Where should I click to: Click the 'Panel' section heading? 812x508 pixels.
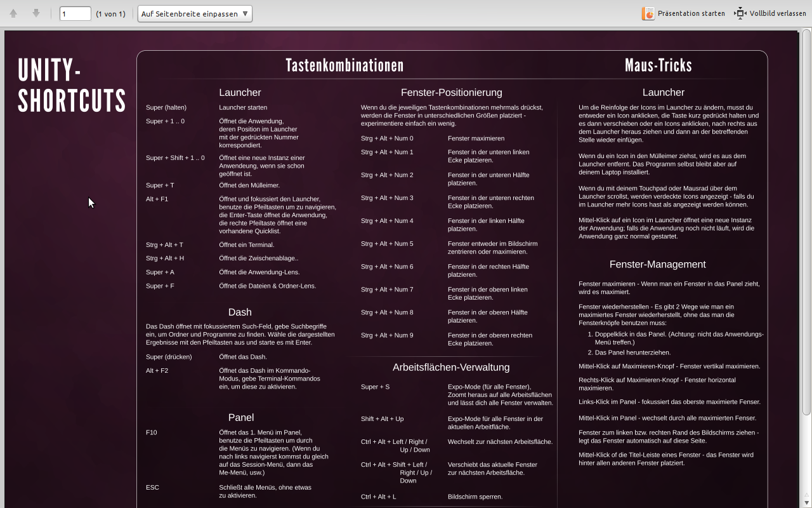(x=241, y=418)
